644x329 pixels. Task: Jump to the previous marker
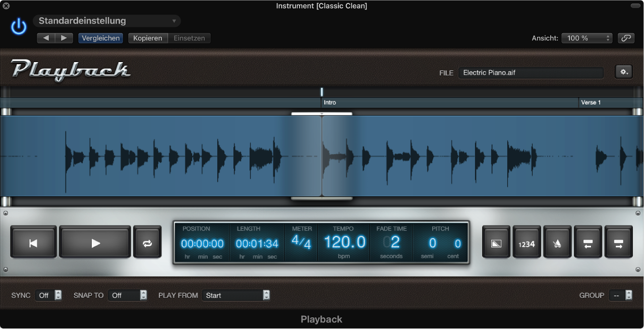pyautogui.click(x=588, y=243)
